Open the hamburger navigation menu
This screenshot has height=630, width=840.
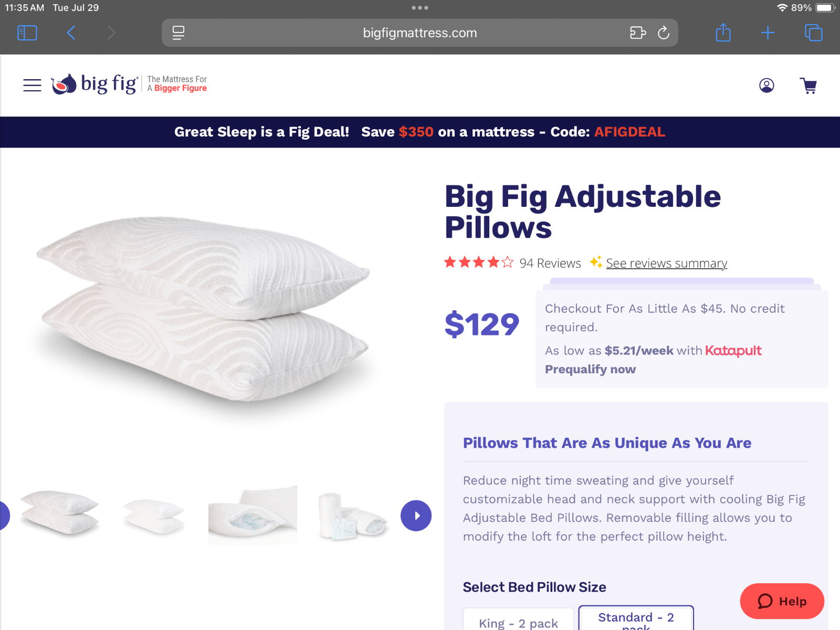point(32,85)
